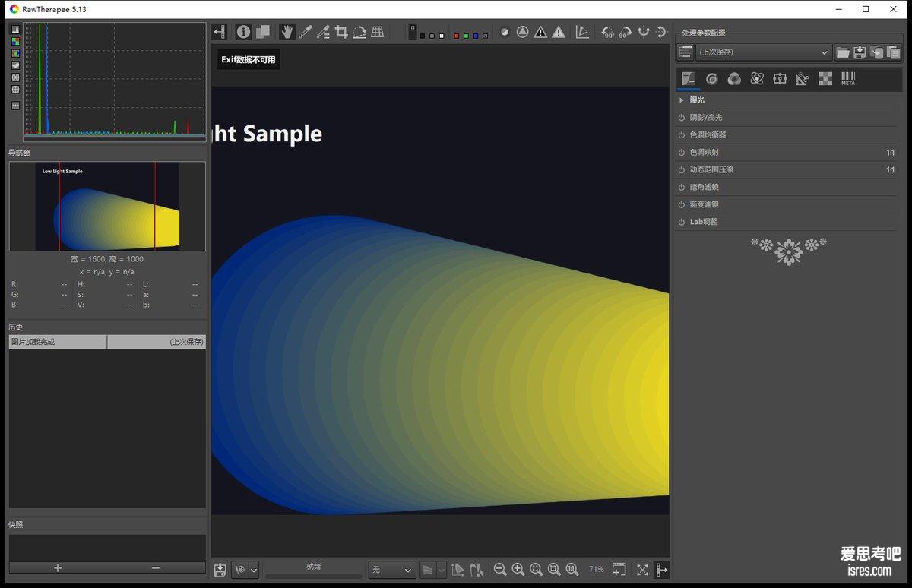Viewport: 912px width, 588px height.
Task: Toggle the right panel visibility icon
Action: 662,569
